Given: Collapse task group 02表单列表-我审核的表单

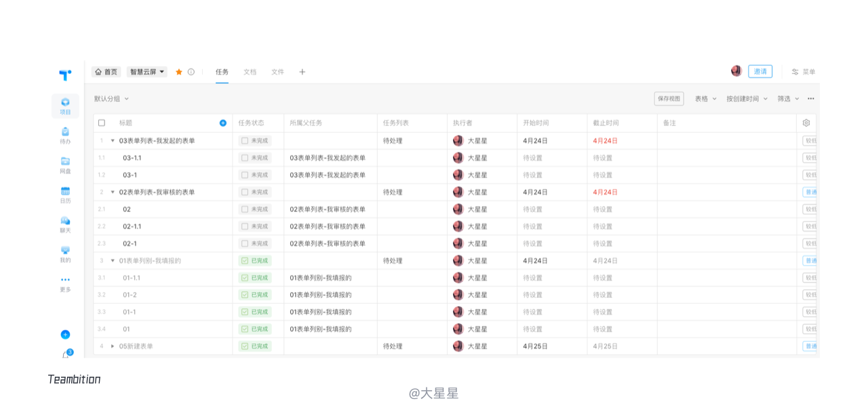Looking at the screenshot, I should point(113,192).
